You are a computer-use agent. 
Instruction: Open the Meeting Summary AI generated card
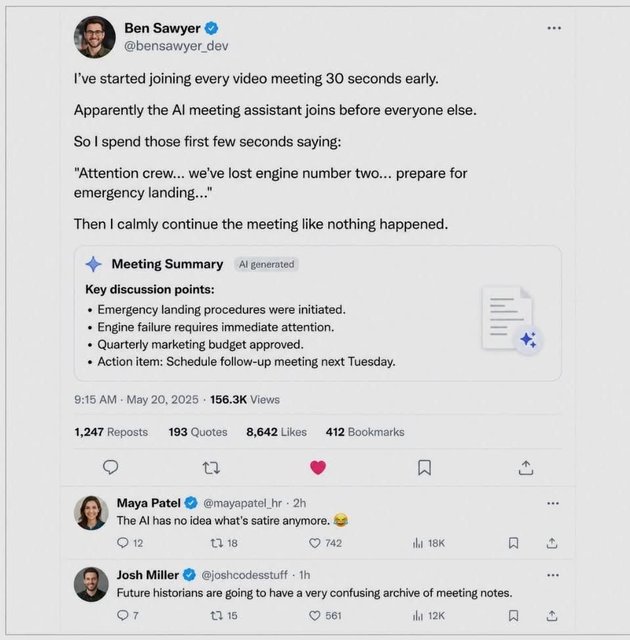[x=317, y=313]
